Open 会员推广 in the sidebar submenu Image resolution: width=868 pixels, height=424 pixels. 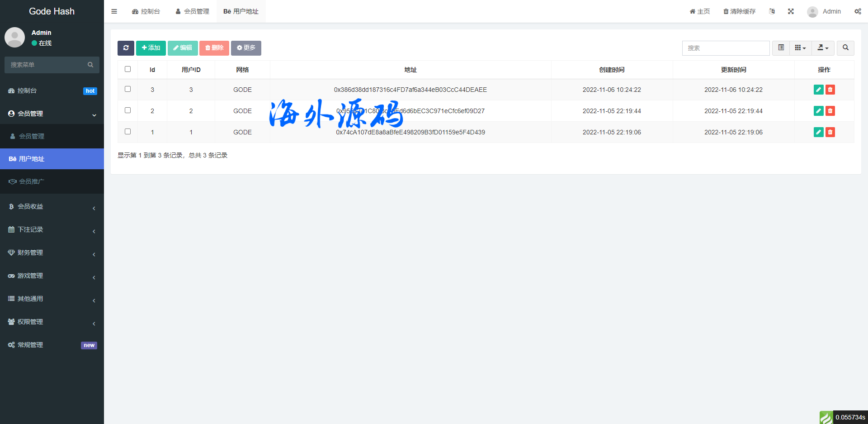[x=32, y=181]
